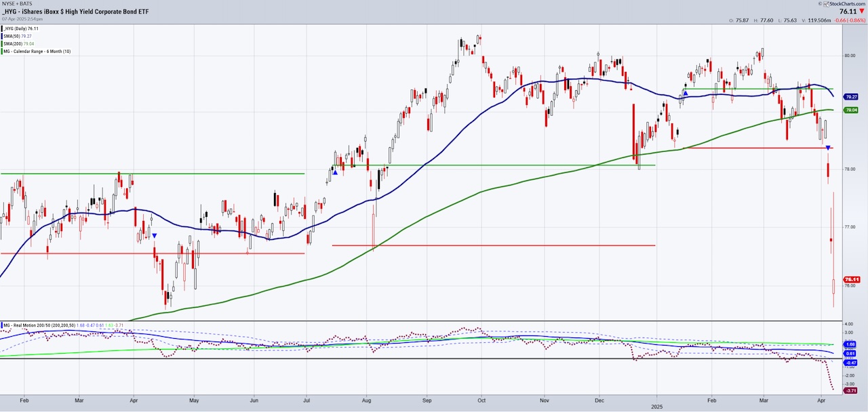This screenshot has height=412, width=868.
Task: Click the copyright symbol beside the StockCharts logo
Action: [820, 4]
